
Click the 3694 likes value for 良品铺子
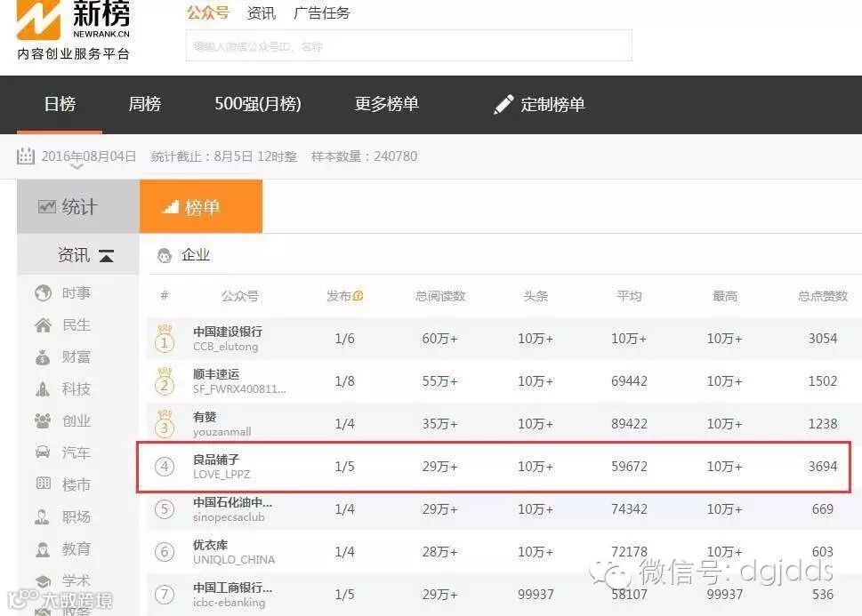coord(823,467)
